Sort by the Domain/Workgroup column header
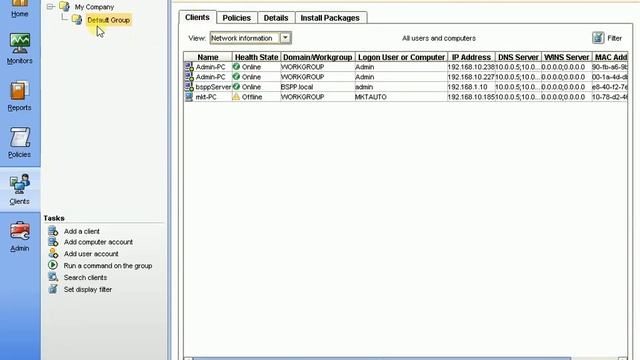 coord(318,57)
